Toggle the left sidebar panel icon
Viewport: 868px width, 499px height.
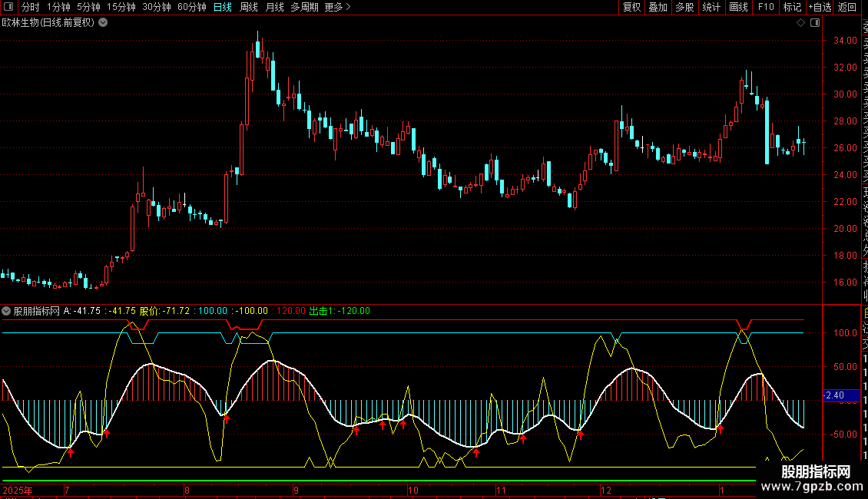(x=8, y=8)
